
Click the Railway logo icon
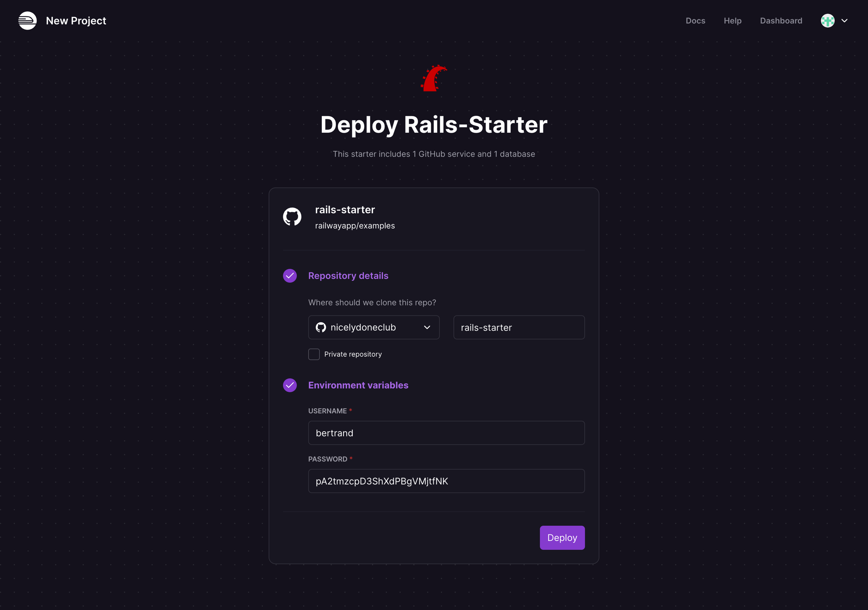pos(27,21)
